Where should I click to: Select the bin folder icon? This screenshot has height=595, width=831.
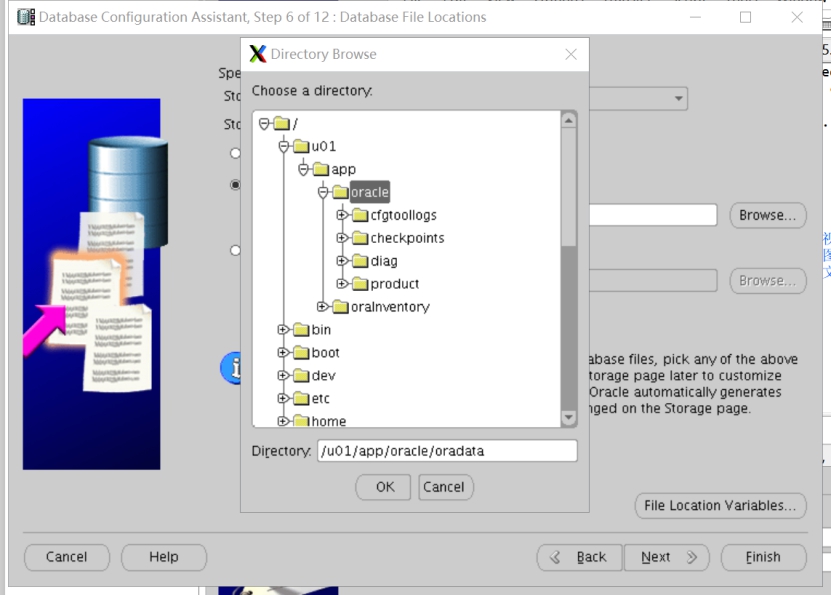click(301, 330)
